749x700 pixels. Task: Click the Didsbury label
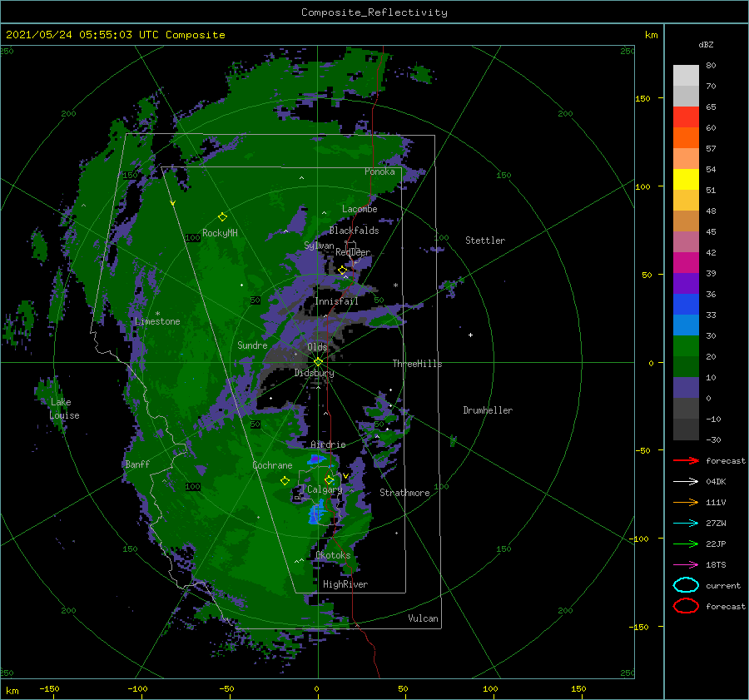click(x=314, y=373)
